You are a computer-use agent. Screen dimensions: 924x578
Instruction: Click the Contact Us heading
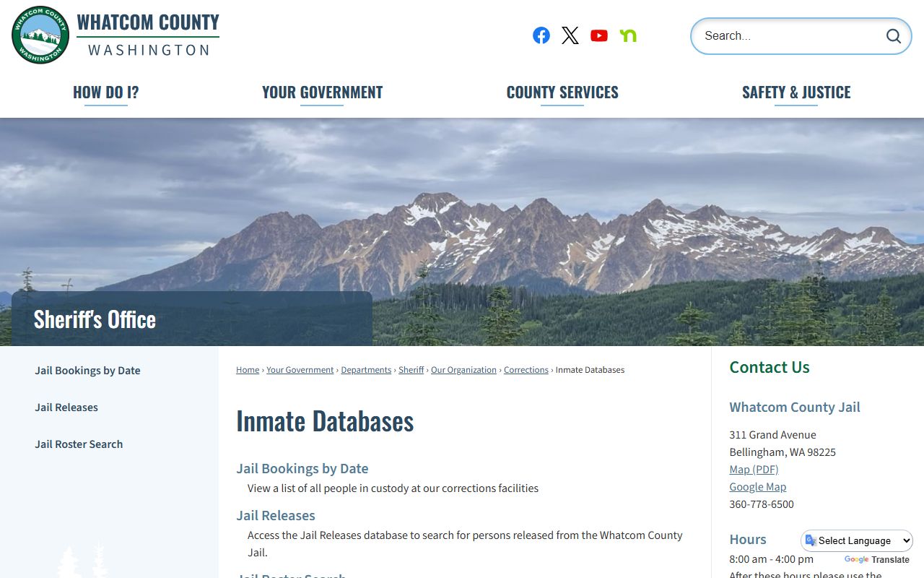(770, 367)
